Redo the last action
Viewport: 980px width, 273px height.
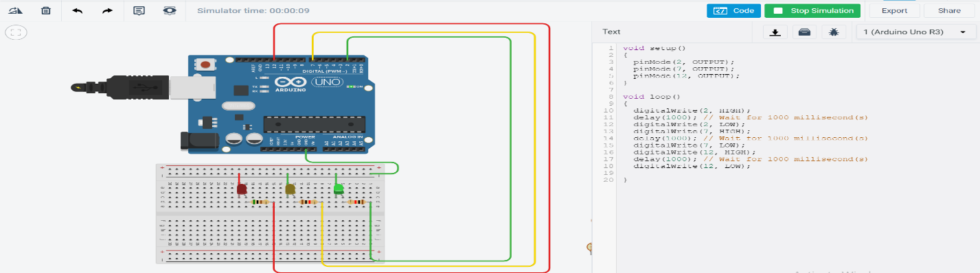107,11
